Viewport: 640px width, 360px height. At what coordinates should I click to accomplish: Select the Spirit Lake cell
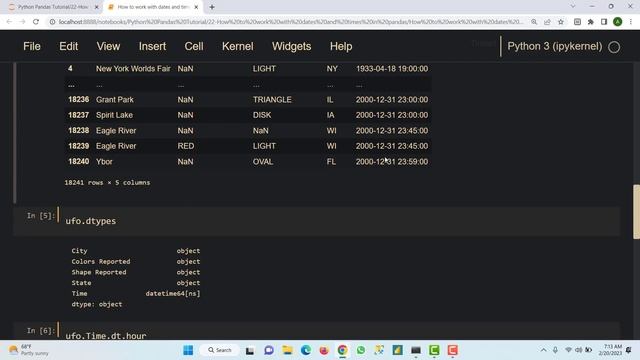click(x=114, y=115)
